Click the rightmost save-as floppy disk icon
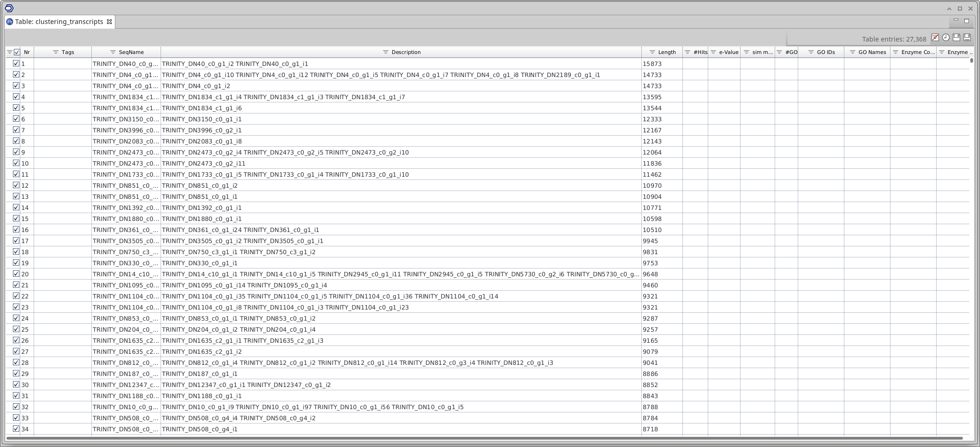 (x=967, y=38)
